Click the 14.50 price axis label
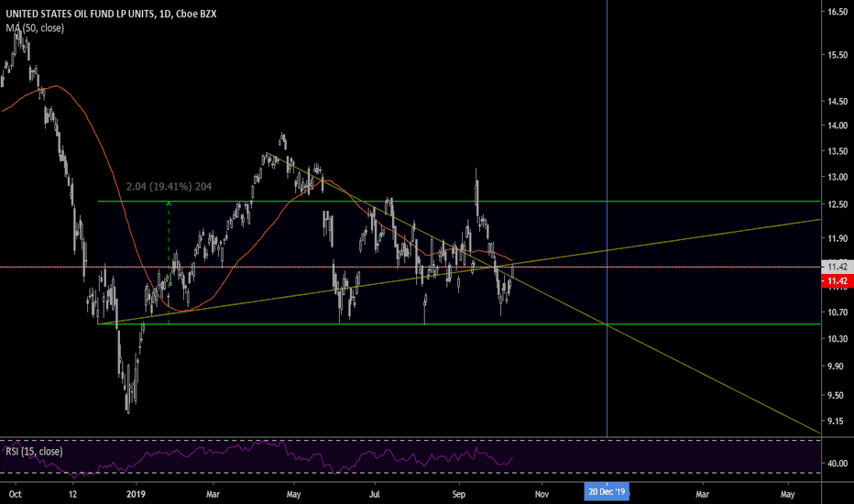The height and width of the screenshot is (504, 854). point(838,102)
